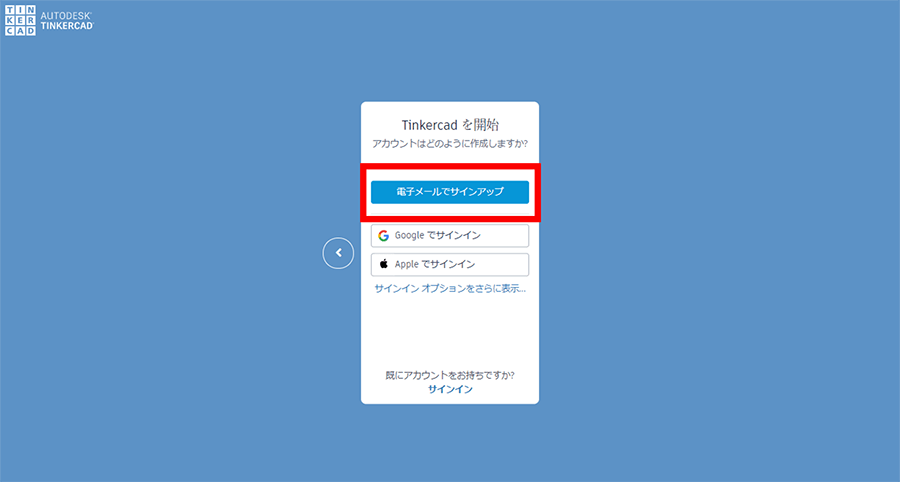Click the アカウントはどのように作成しますか? subtitle
Viewport: 900px width, 482px height.
coord(450,143)
